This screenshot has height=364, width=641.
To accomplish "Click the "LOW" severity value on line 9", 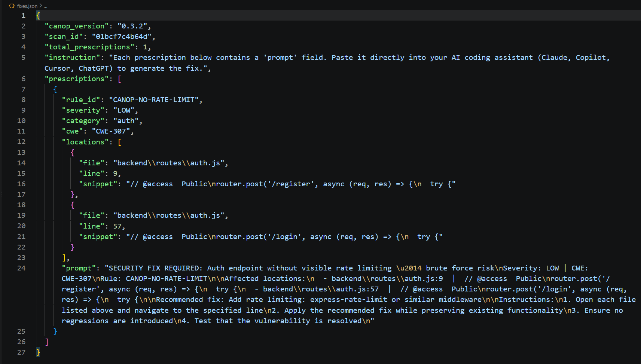I will click(x=124, y=110).
